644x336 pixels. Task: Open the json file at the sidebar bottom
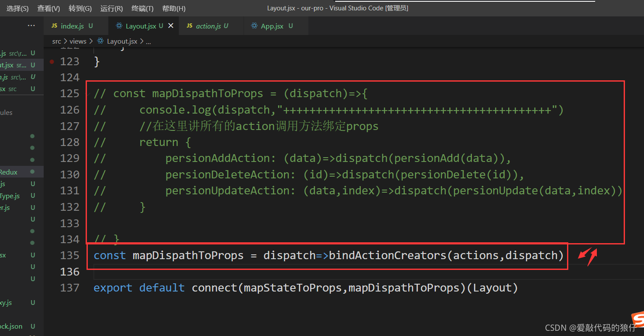coord(11,326)
